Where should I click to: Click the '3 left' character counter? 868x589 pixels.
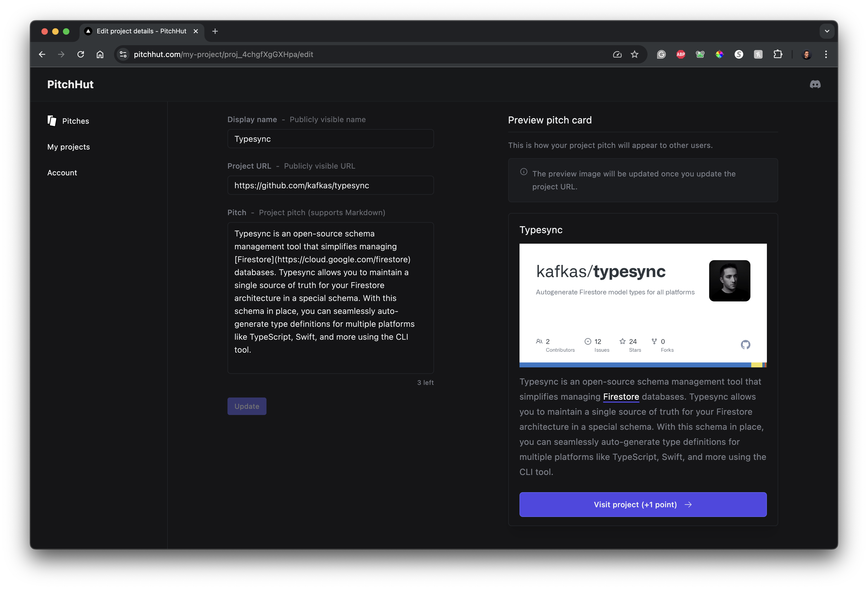pyautogui.click(x=425, y=382)
